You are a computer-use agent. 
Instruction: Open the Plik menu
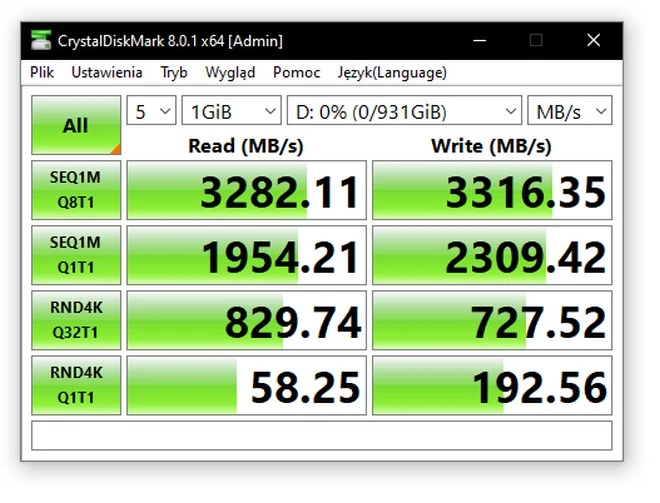(42, 72)
